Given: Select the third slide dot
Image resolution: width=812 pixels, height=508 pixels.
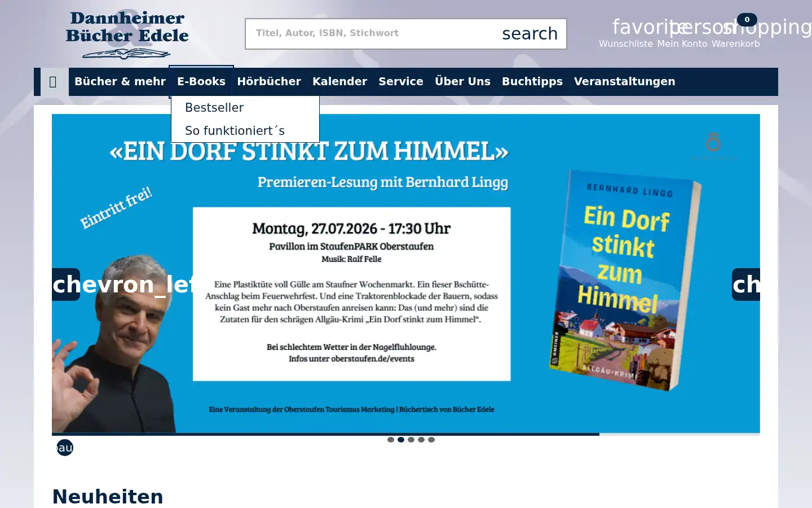Looking at the screenshot, I should (x=411, y=440).
